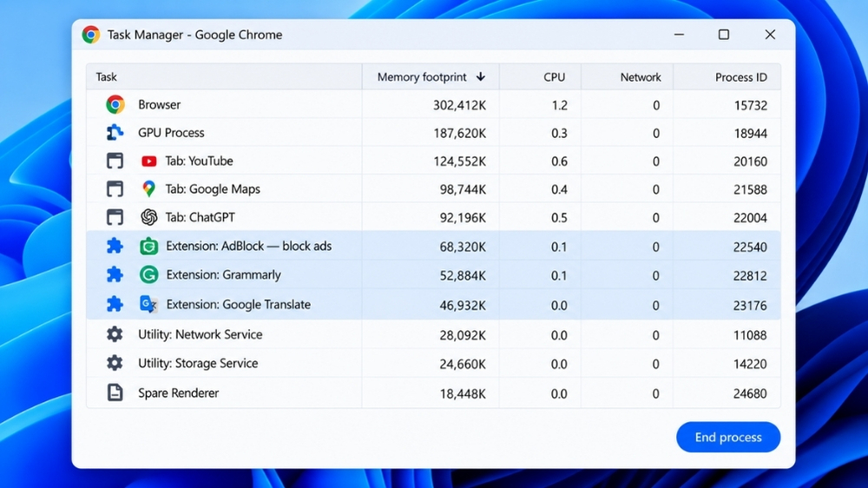Click process ID 21588
This screenshot has width=868, height=488.
click(x=750, y=190)
